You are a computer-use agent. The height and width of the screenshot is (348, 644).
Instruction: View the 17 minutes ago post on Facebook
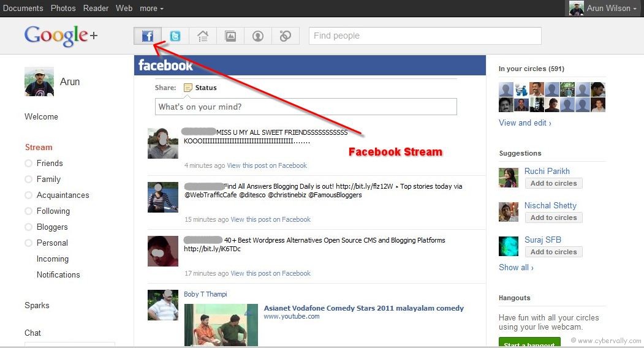(271, 273)
